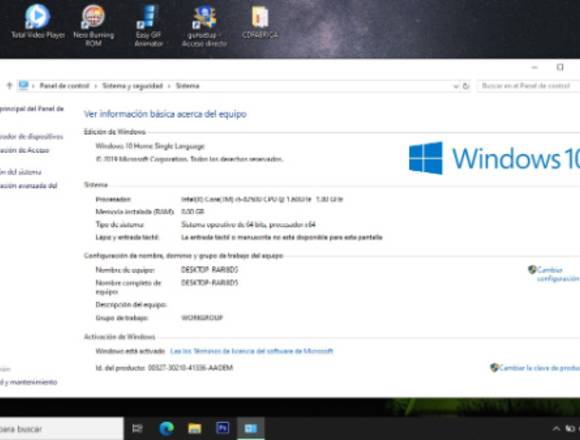The height and width of the screenshot is (440, 580).
Task: Open the Microsoft software license terms link
Action: point(252,351)
